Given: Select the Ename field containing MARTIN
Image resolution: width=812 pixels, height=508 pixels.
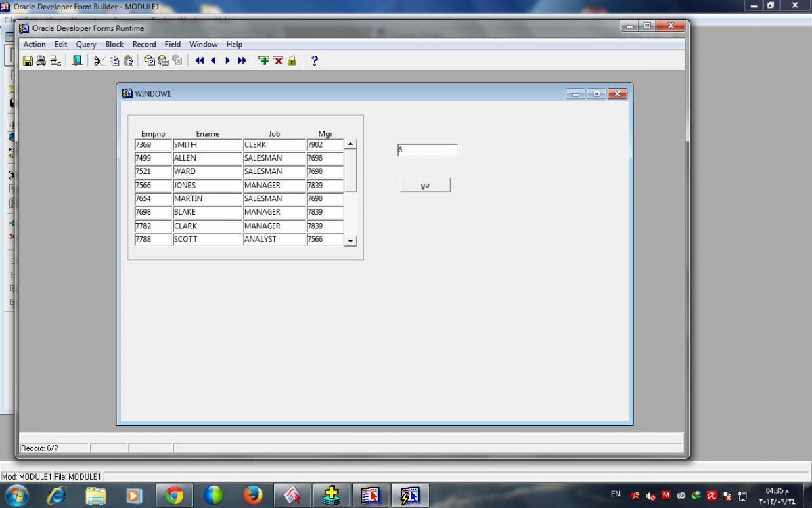Looking at the screenshot, I should tap(207, 199).
